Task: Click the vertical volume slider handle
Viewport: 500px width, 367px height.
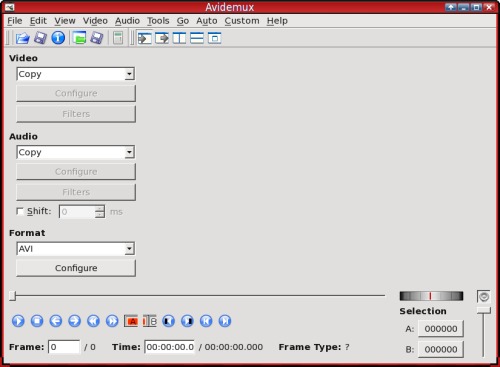Action: point(483,310)
